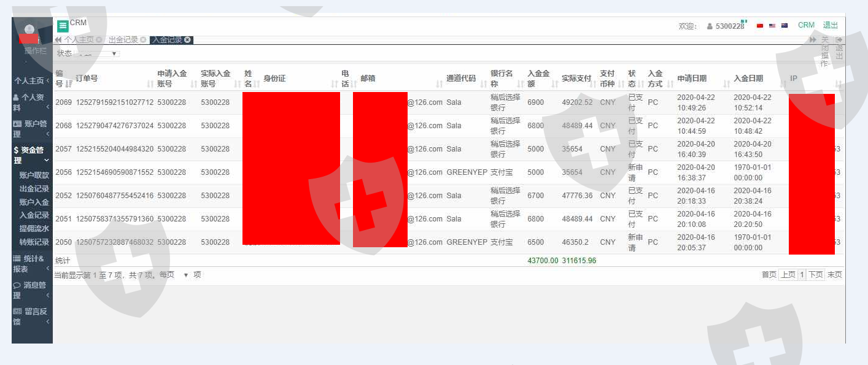The width and height of the screenshot is (868, 365).
Task: Sort by the 入金方式 column
Action: pos(671,84)
